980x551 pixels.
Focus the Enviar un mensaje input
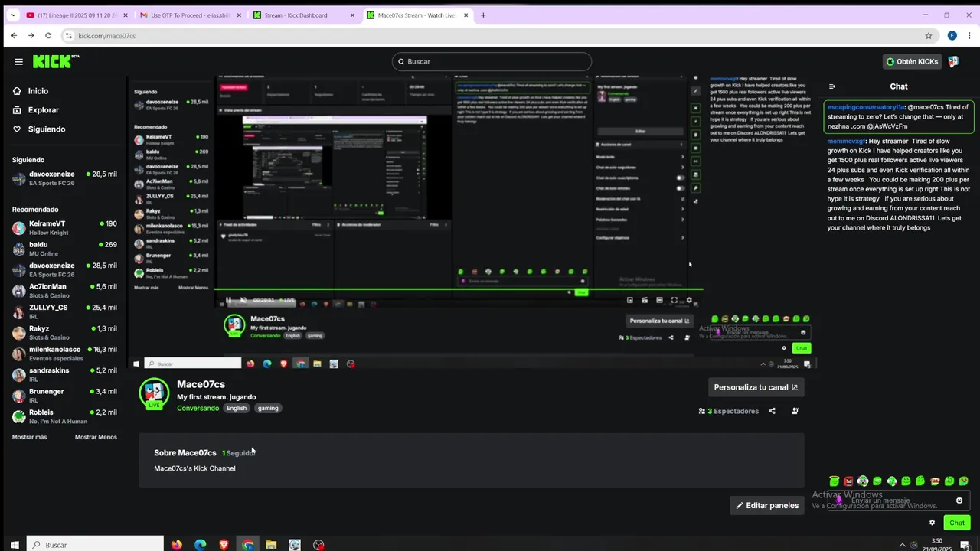coord(897,500)
